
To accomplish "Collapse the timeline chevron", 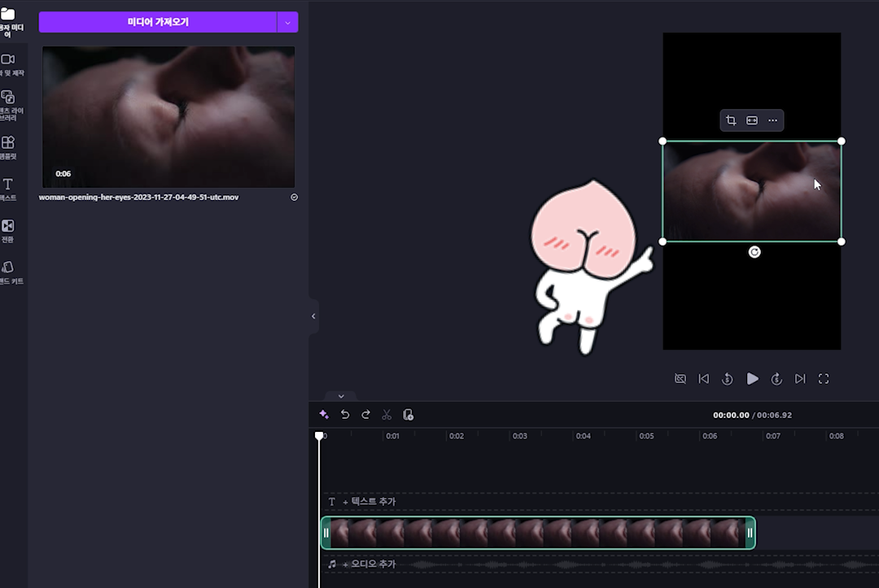I will click(341, 396).
